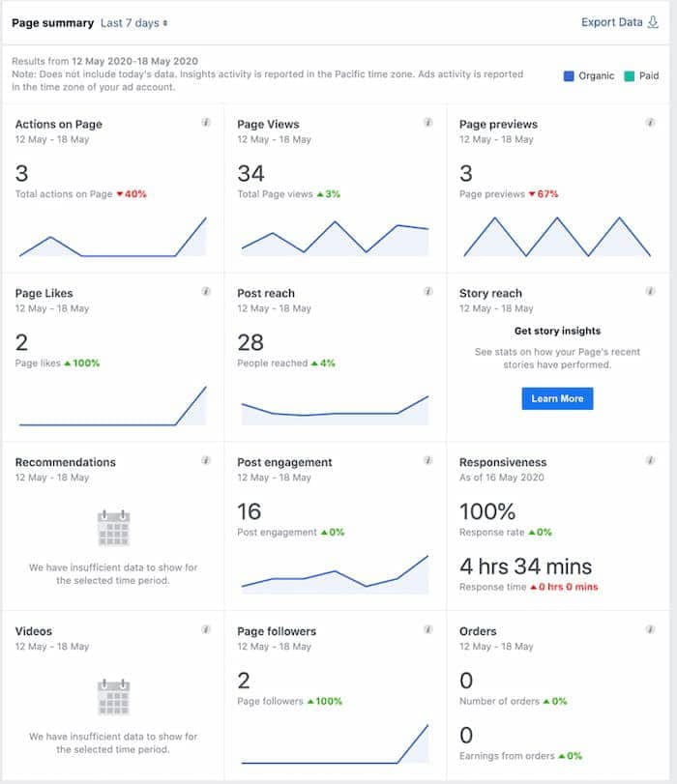Open the Page Likes card title
Viewport: 677px width, 784px height.
tap(44, 294)
